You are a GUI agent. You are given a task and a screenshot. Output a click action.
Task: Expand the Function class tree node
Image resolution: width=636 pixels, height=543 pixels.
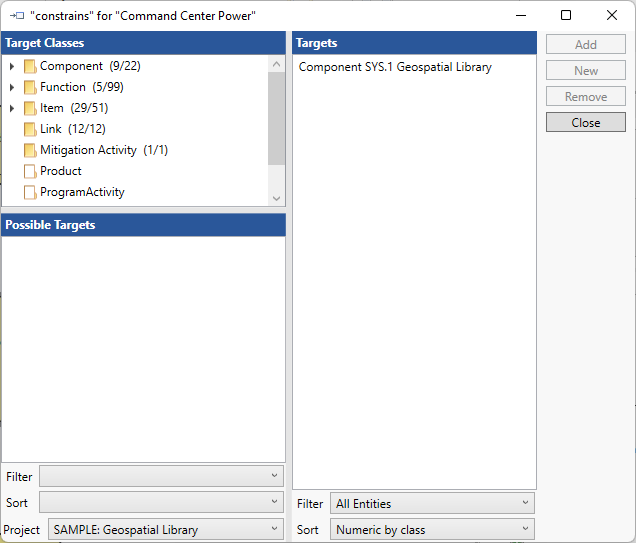coord(12,87)
